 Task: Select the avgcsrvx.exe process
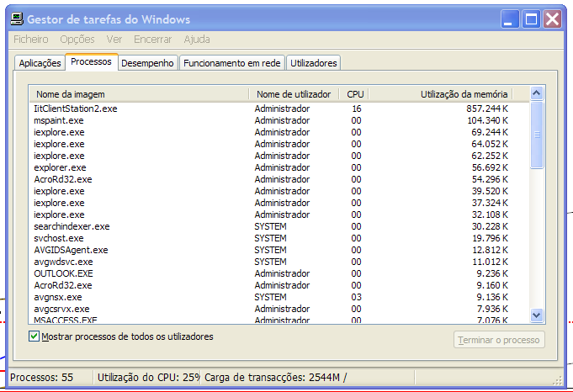(279, 309)
